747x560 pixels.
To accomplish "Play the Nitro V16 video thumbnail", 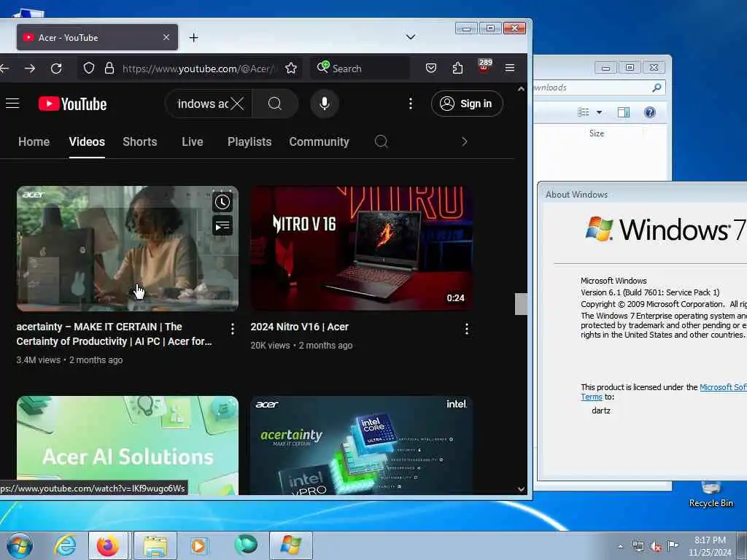I will coord(362,249).
